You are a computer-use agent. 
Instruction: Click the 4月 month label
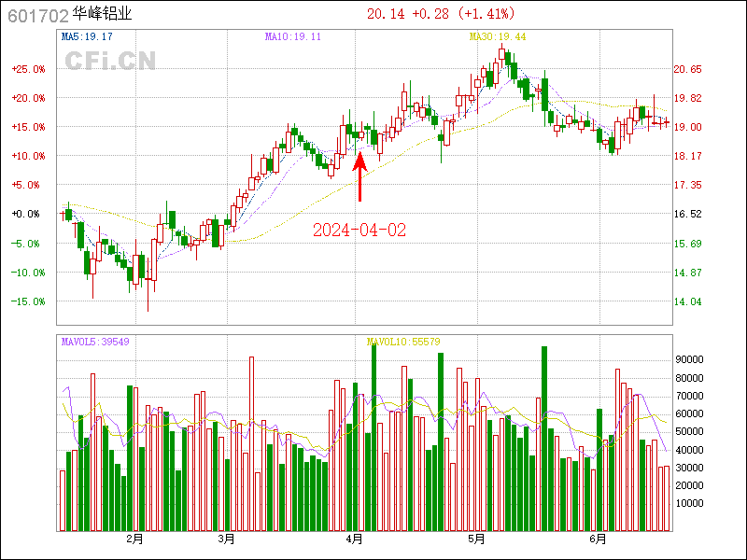(355, 539)
